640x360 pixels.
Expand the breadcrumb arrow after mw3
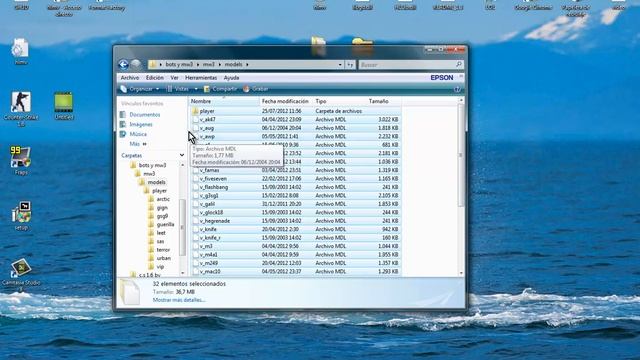pos(220,64)
